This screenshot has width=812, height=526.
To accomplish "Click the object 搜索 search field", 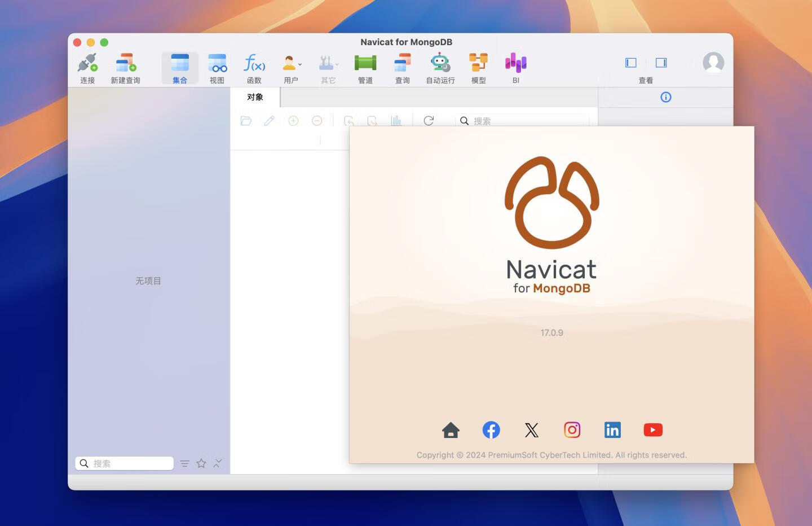I will click(522, 121).
